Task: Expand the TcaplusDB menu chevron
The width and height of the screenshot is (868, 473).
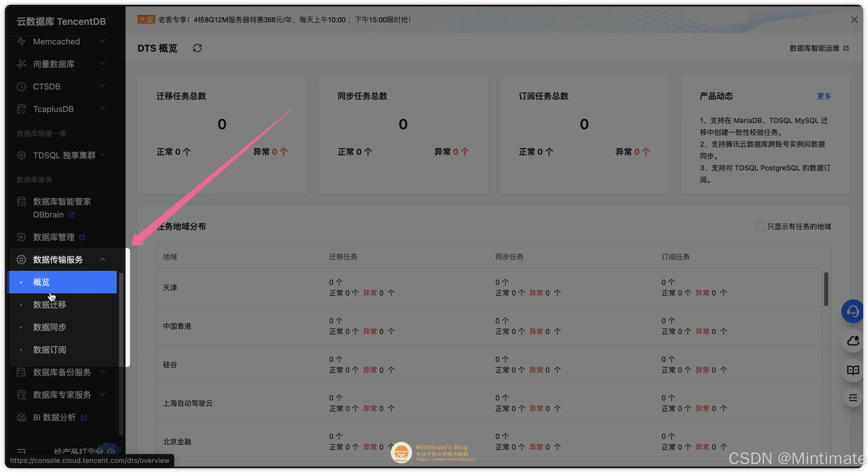Action: [x=103, y=108]
